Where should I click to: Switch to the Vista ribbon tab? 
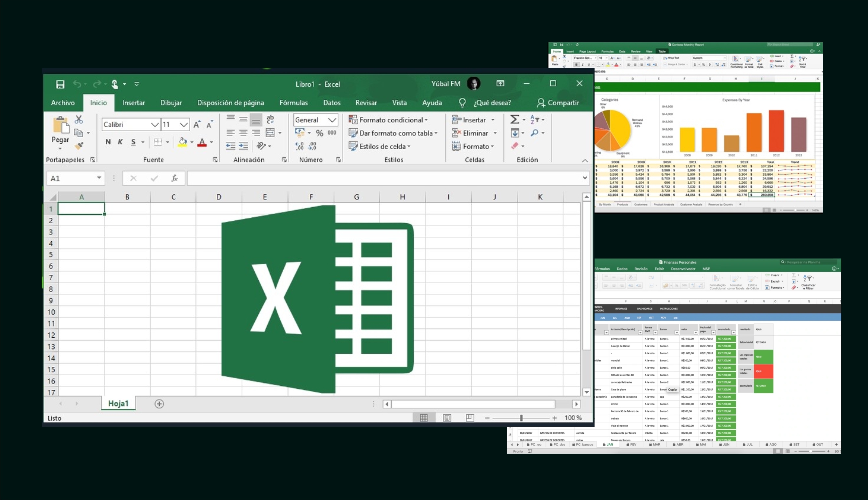tap(399, 103)
